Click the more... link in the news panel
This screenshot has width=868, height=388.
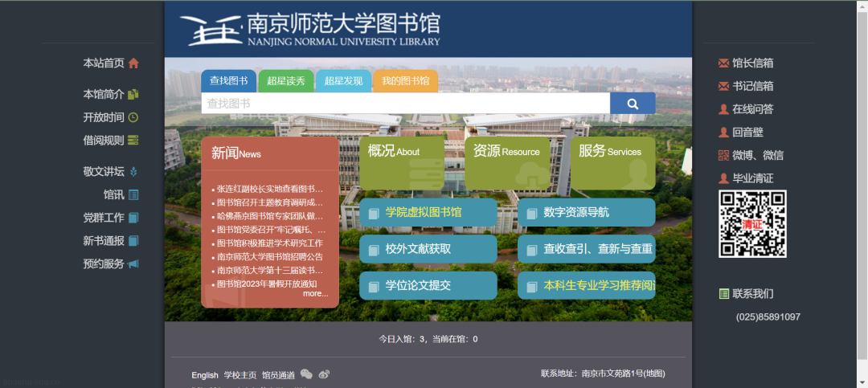(316, 293)
